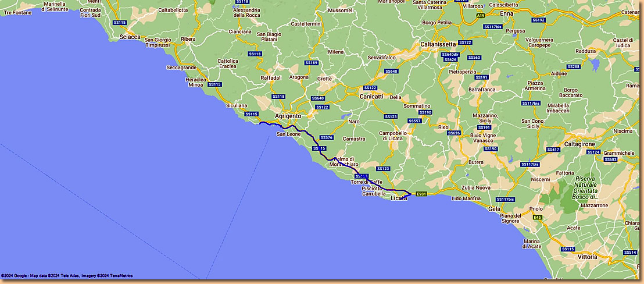Image resolution: width=644 pixels, height=284 pixels.
Task: Select the Seccagrande label
Action: [181, 68]
